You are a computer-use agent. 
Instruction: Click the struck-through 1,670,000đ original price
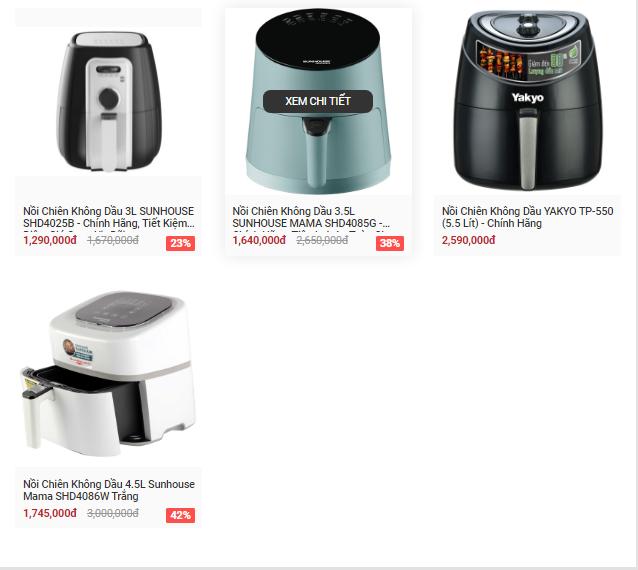113,240
